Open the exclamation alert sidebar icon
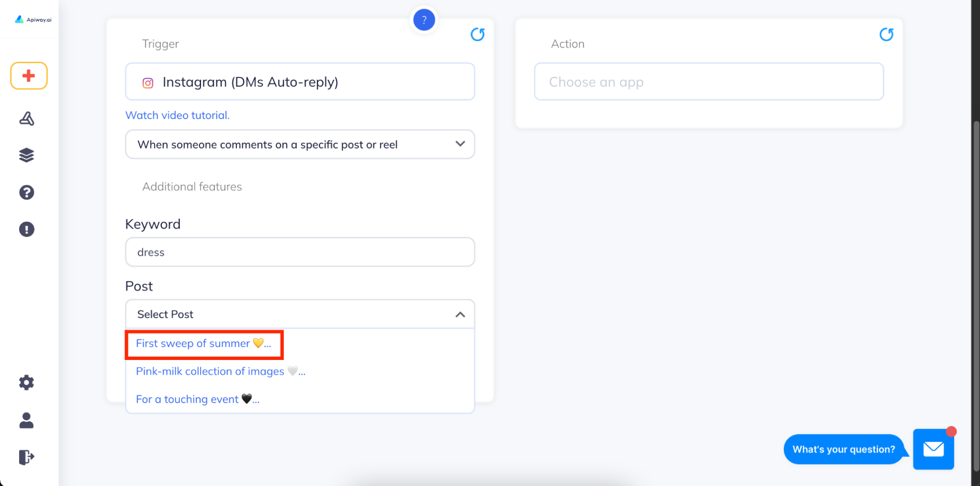 click(x=26, y=229)
